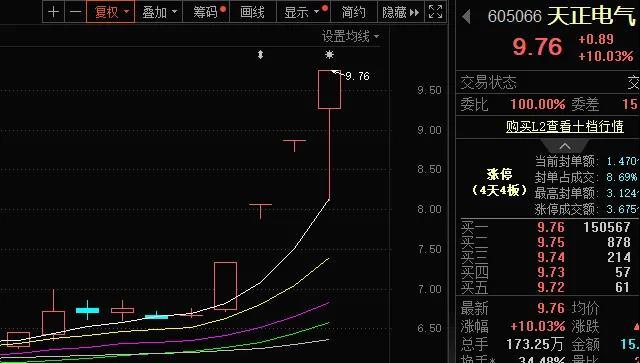Click the latest limit-up candlestick at 9.76
This screenshot has width=640, height=363.
(x=329, y=89)
